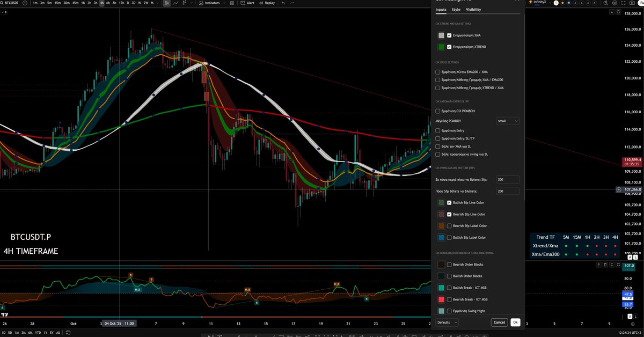Image resolution: width=644 pixels, height=337 pixels.
Task: Enable Bearish Order Blocks checkbox
Action: click(449, 265)
